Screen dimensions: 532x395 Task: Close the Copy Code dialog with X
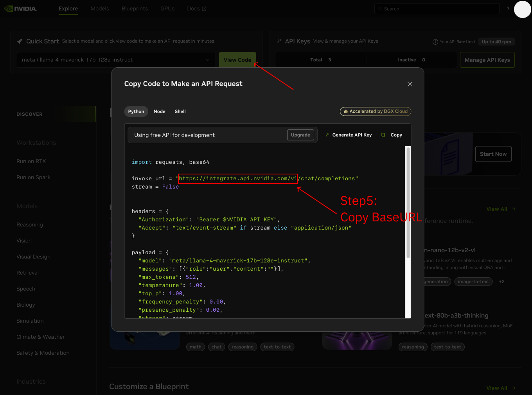click(410, 84)
